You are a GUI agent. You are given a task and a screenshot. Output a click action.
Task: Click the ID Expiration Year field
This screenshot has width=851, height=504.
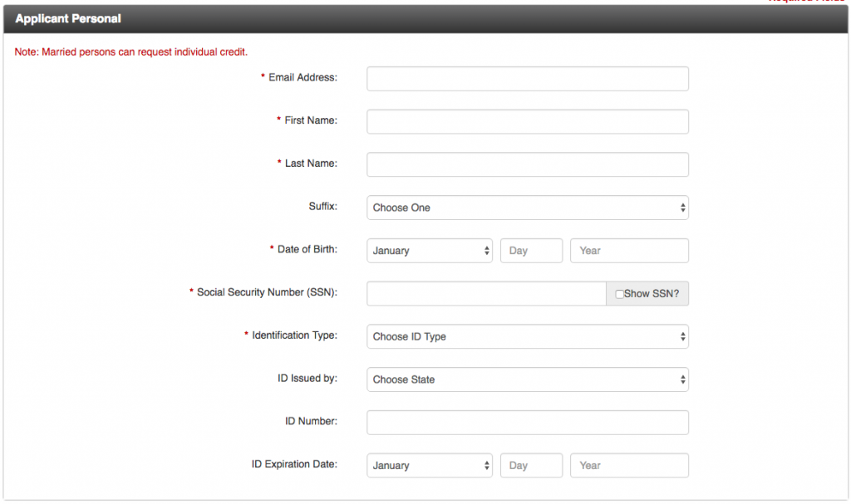pyautogui.click(x=629, y=465)
